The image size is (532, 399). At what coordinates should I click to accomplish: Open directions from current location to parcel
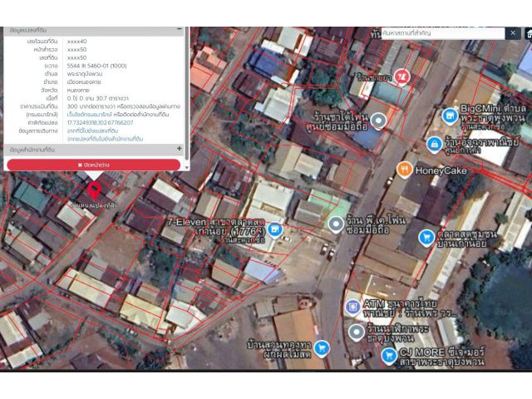[92, 131]
